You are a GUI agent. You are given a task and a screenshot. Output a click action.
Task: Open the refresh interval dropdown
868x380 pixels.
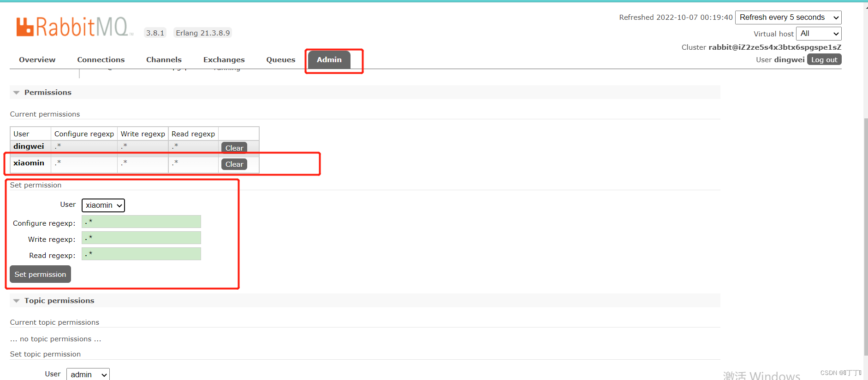coord(788,18)
